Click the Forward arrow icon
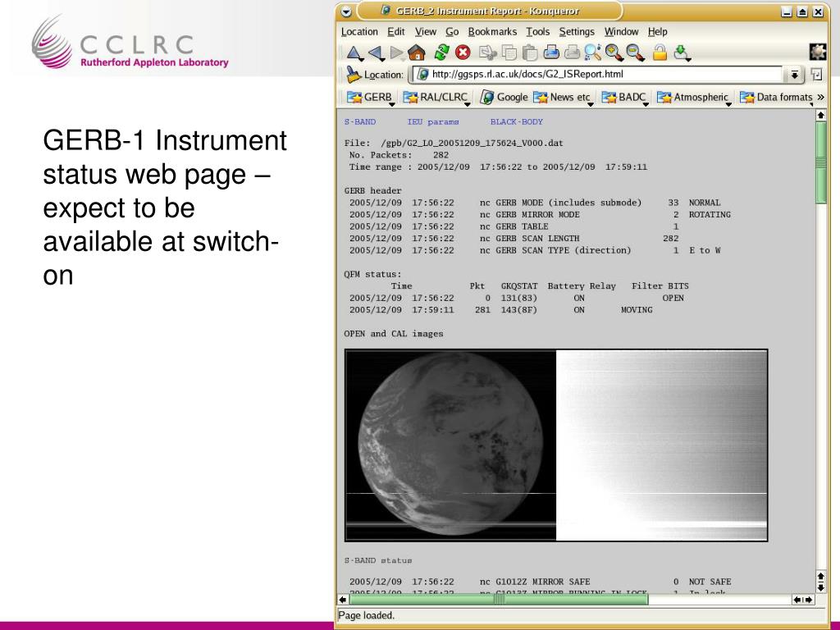This screenshot has height=630, width=840. point(396,53)
